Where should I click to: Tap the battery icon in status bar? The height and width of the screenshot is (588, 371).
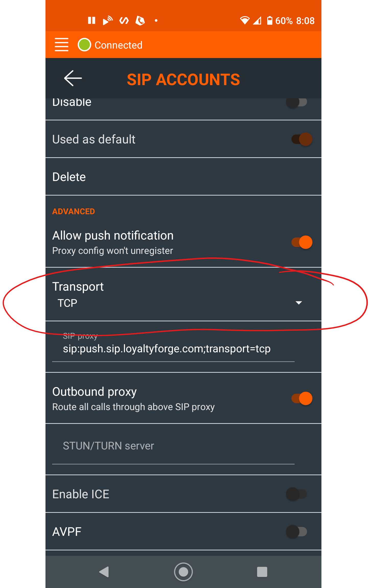click(x=270, y=20)
